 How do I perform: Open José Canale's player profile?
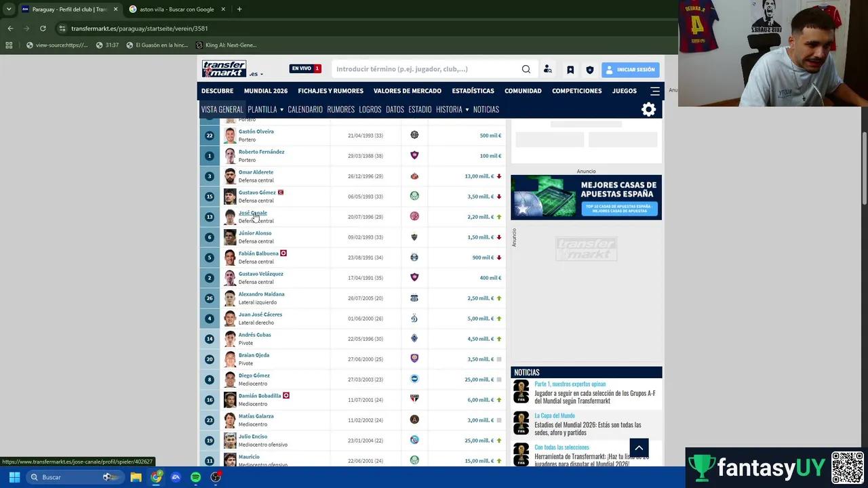253,213
